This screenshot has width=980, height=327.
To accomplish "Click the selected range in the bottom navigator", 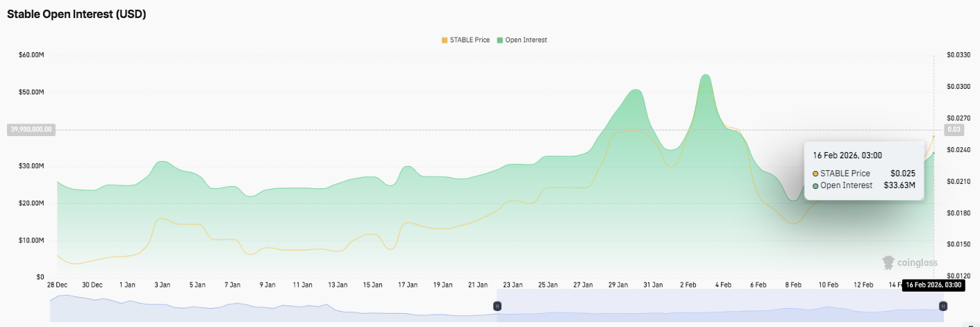I will click(720, 306).
